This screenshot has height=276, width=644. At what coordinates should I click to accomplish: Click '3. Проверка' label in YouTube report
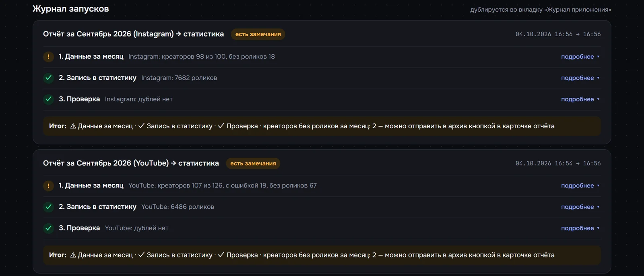pyautogui.click(x=79, y=228)
